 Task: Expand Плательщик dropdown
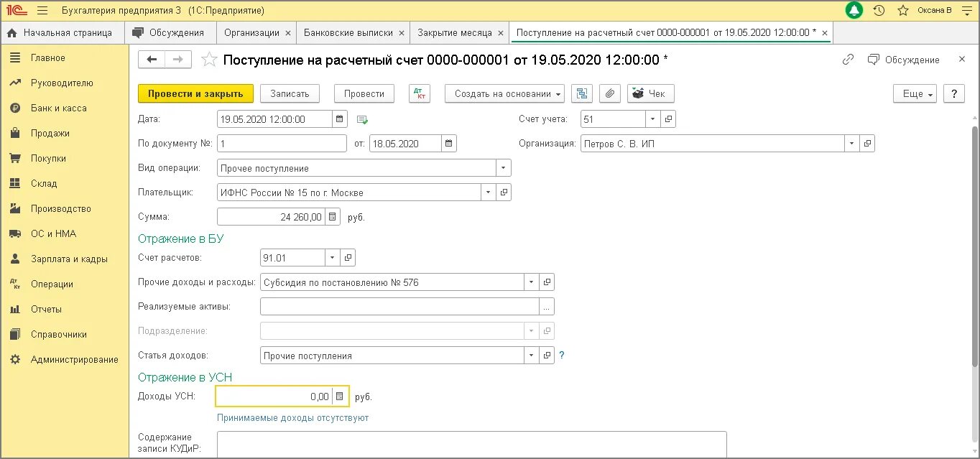coord(489,193)
